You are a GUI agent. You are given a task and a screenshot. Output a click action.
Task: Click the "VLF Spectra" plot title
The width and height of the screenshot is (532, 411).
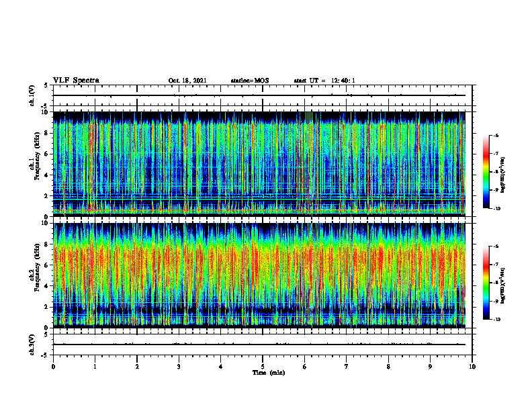[x=76, y=81]
